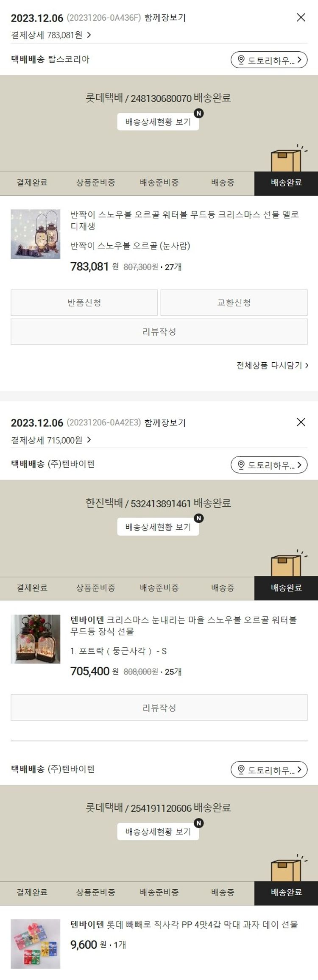Request a return for the snowball item
Viewport: 318px width, 980px height.
tap(84, 303)
